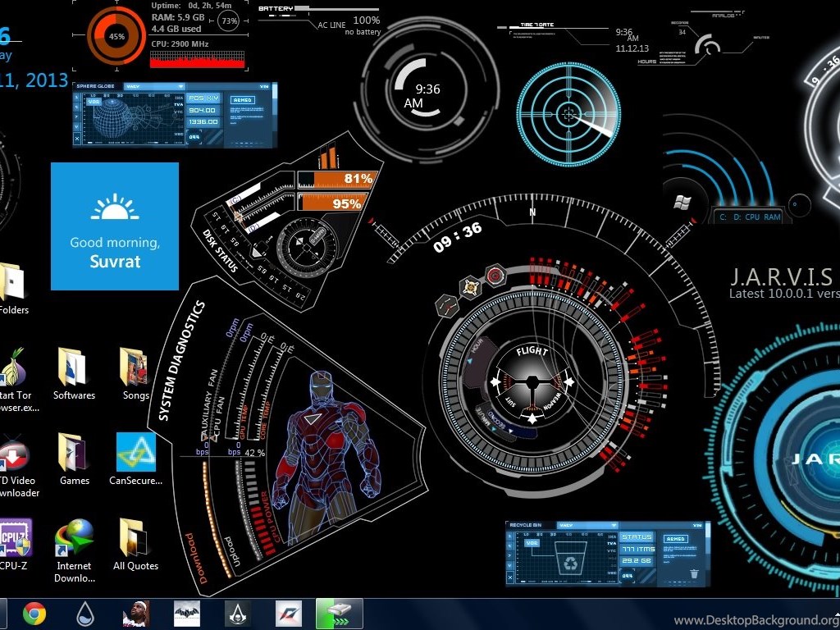Click the '777 ITMS' value
The image size is (840, 630).
(637, 549)
